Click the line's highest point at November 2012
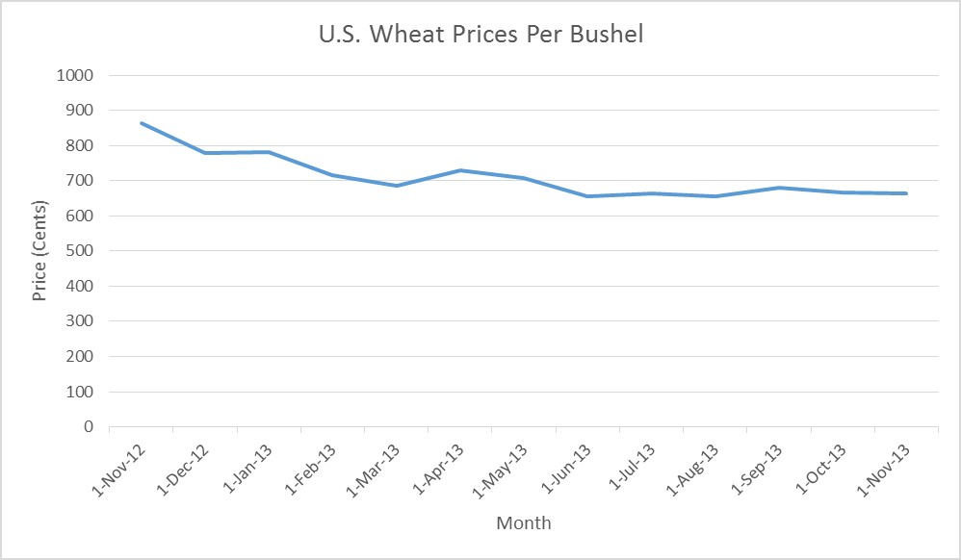The width and height of the screenshot is (961, 560). 142,123
